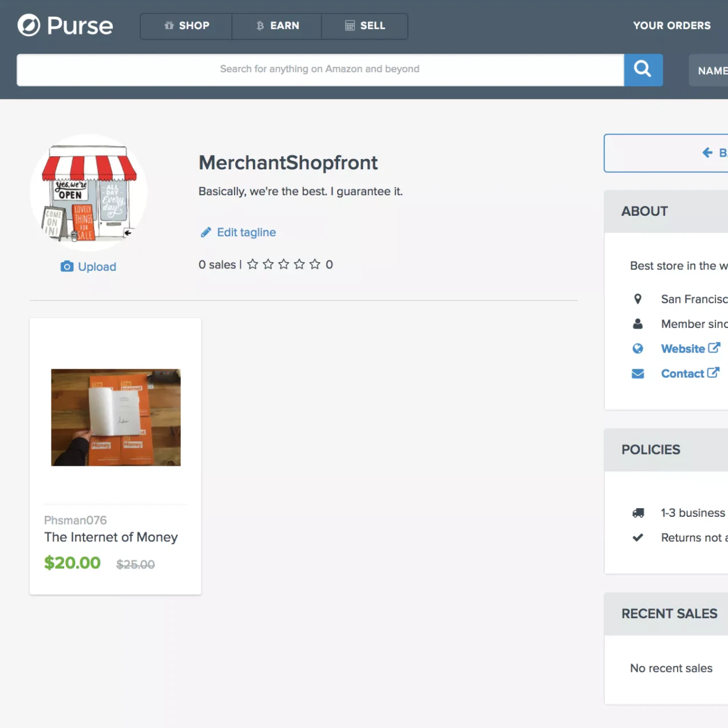Image resolution: width=728 pixels, height=728 pixels.
Task: Open The Internet of Money product thumbnail
Action: pos(115,417)
